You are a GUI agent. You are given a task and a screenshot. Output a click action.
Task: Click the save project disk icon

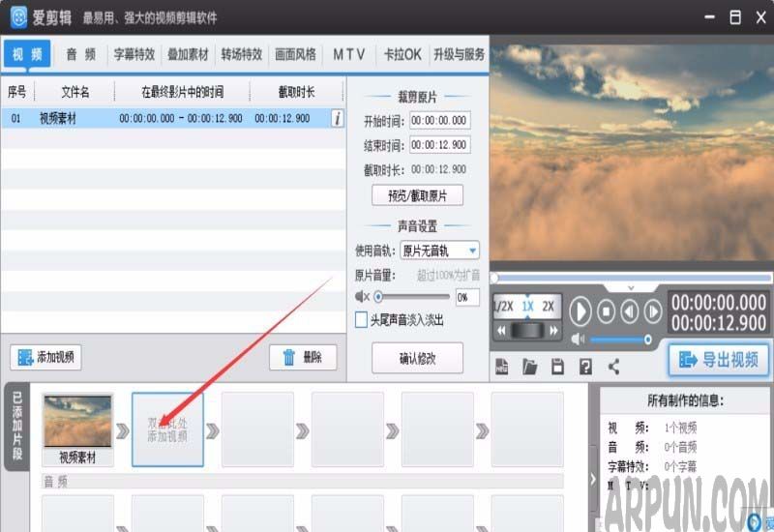click(x=557, y=367)
